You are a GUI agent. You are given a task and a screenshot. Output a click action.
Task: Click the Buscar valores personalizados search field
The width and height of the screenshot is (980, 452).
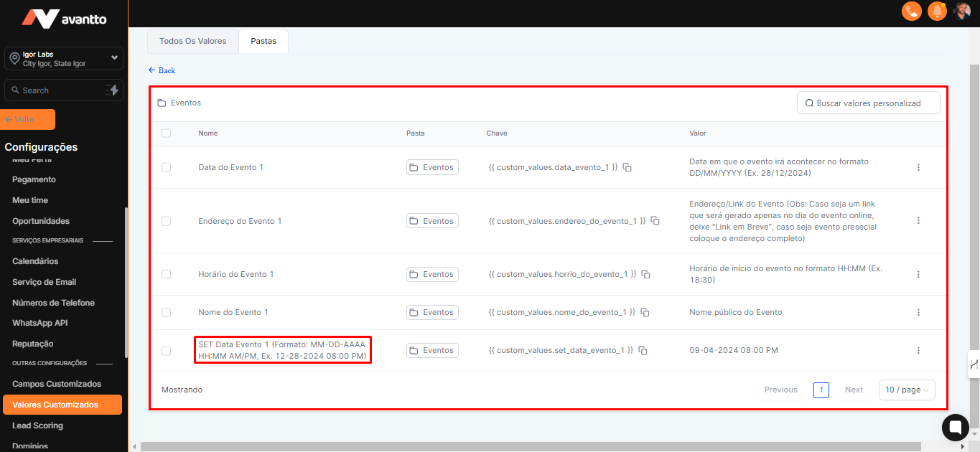click(869, 103)
